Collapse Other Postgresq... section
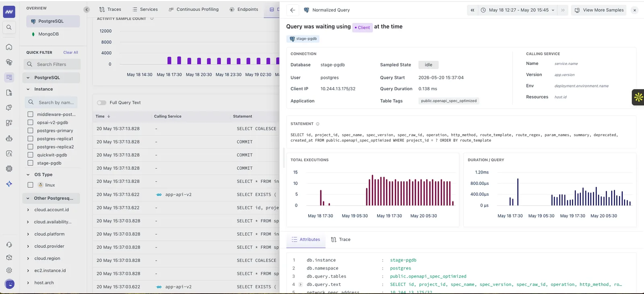Viewport: 644px width, 294px height. point(28,198)
